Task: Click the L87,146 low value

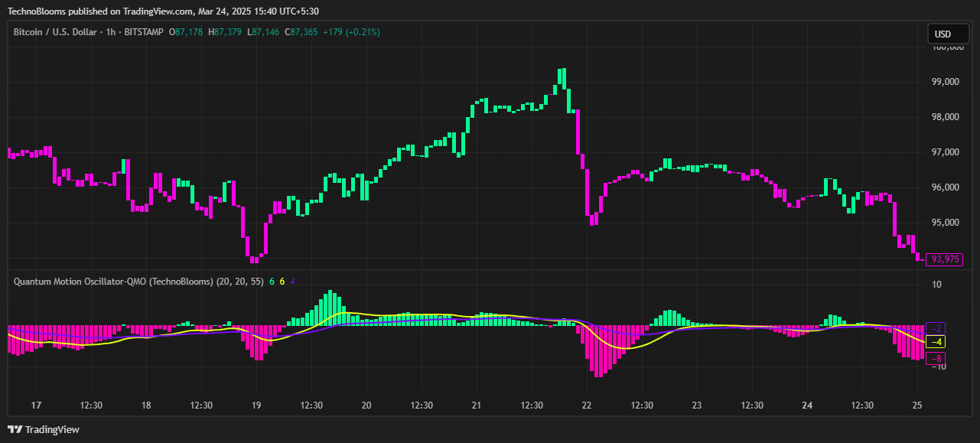Action: (x=262, y=32)
